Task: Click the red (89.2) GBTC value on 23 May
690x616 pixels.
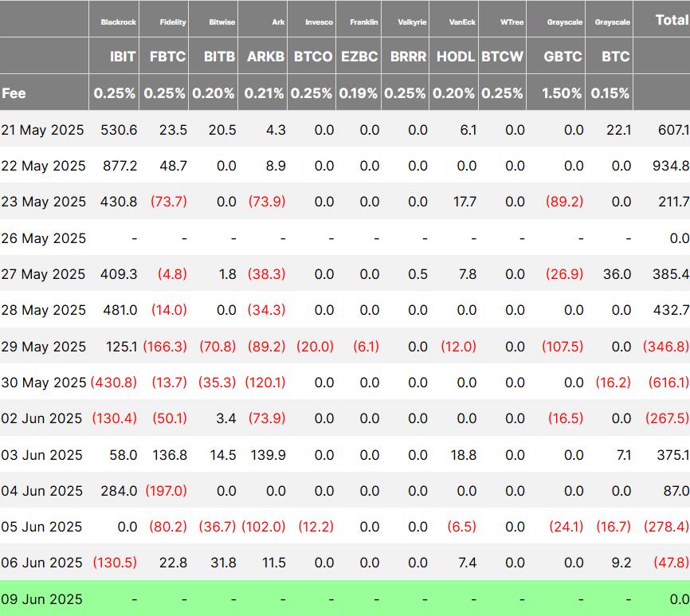Action: tap(564, 202)
